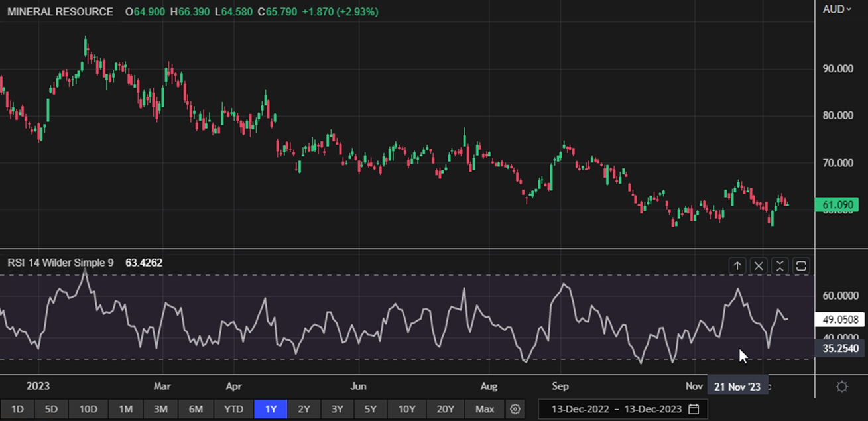Image resolution: width=868 pixels, height=421 pixels.
Task: Switch to the 6M time range
Action: pos(196,409)
